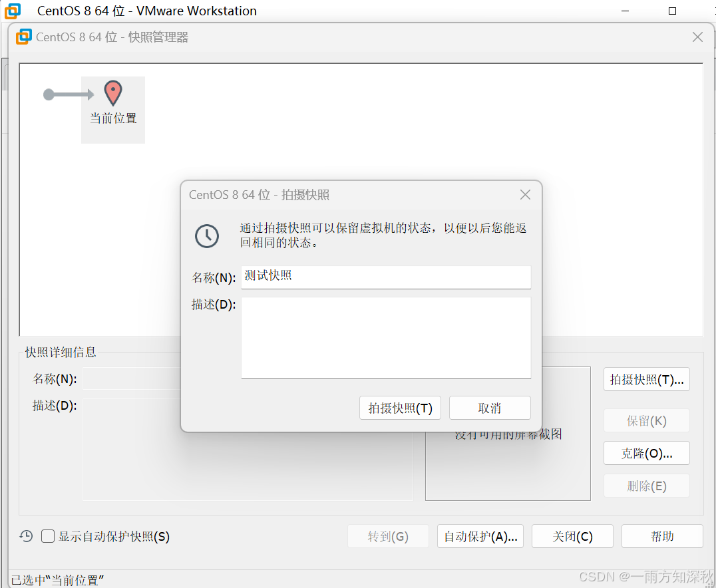Close the take-snapshot dialog with X
The height and width of the screenshot is (588, 716).
[x=525, y=195]
